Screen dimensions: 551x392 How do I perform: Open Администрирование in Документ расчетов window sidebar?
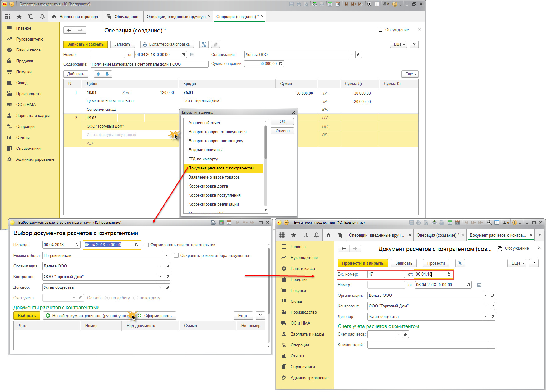coord(309,378)
